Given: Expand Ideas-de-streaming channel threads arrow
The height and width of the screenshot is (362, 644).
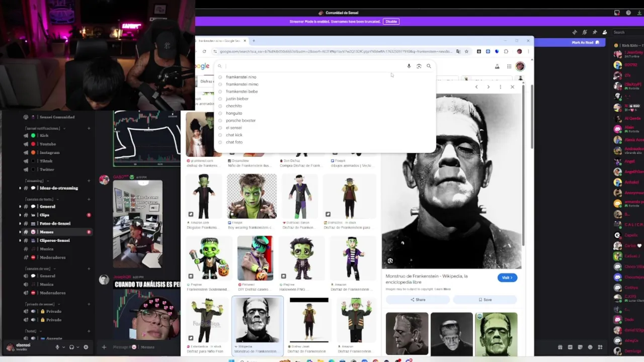Looking at the screenshot, I should click(20, 188).
